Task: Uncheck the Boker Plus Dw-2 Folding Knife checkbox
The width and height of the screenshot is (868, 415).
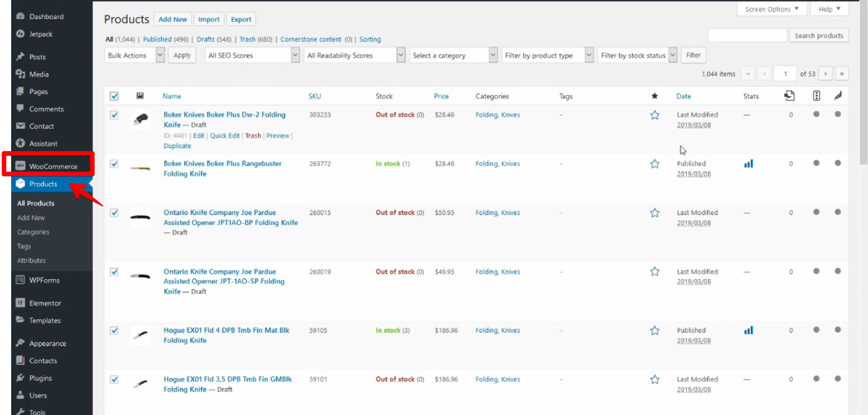Action: point(114,115)
